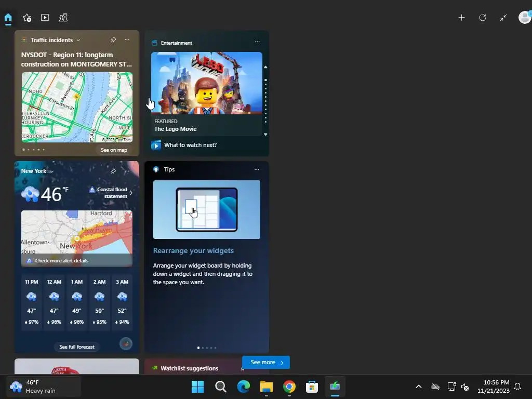Image resolution: width=532 pixels, height=399 pixels.
Task: Click See full forecast button
Action: [77, 347]
